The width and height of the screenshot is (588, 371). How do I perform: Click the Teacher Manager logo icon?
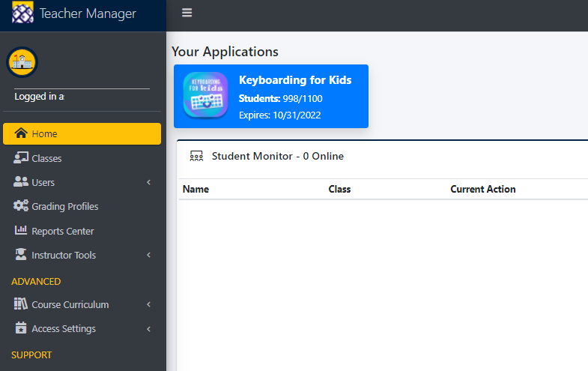tap(22, 13)
